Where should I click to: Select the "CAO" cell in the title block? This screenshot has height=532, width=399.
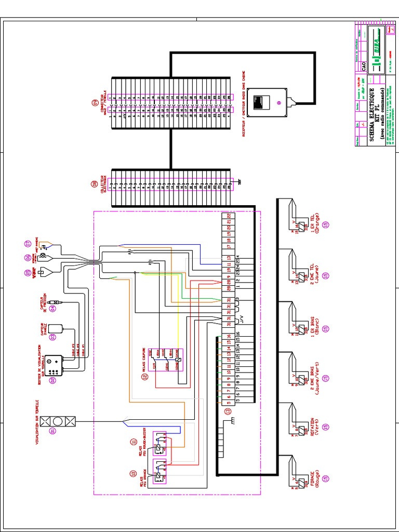(x=364, y=66)
